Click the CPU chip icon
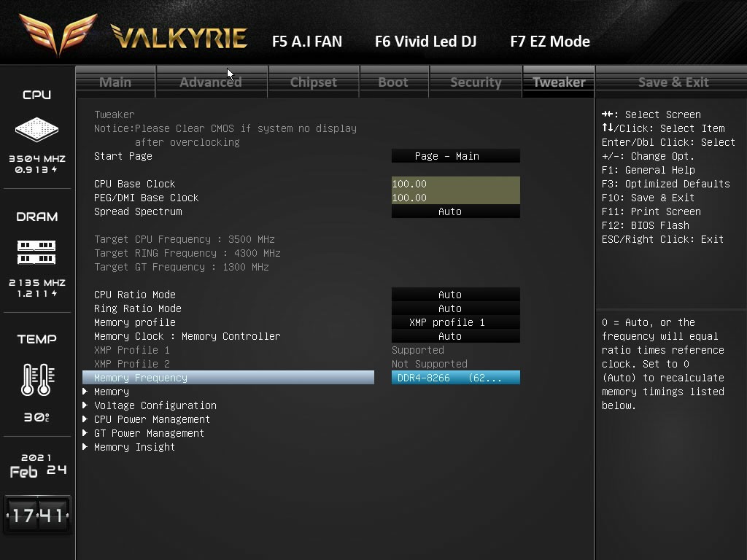 [36, 129]
